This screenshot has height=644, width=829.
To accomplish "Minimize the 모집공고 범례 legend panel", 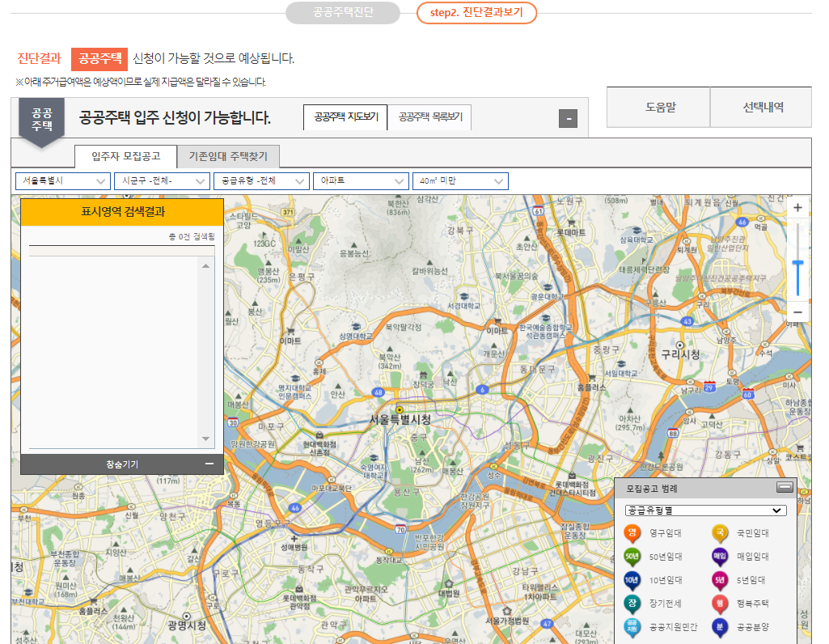I will [x=785, y=487].
